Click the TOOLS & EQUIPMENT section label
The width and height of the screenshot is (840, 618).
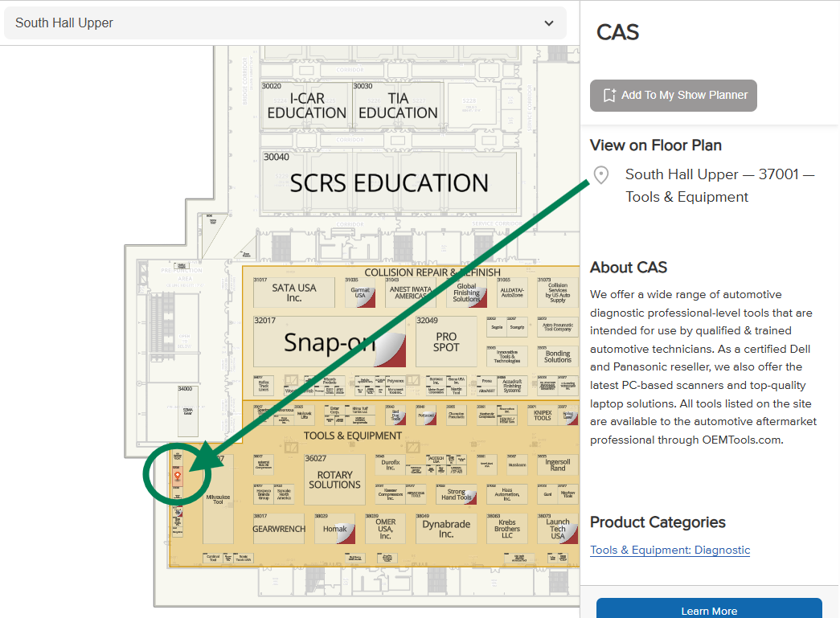pyautogui.click(x=353, y=436)
